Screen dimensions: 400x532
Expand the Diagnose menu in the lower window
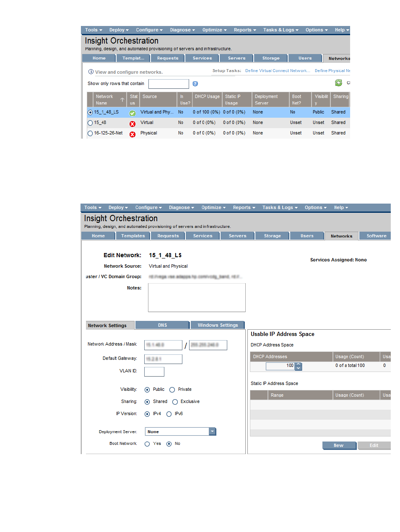pyautogui.click(x=182, y=207)
